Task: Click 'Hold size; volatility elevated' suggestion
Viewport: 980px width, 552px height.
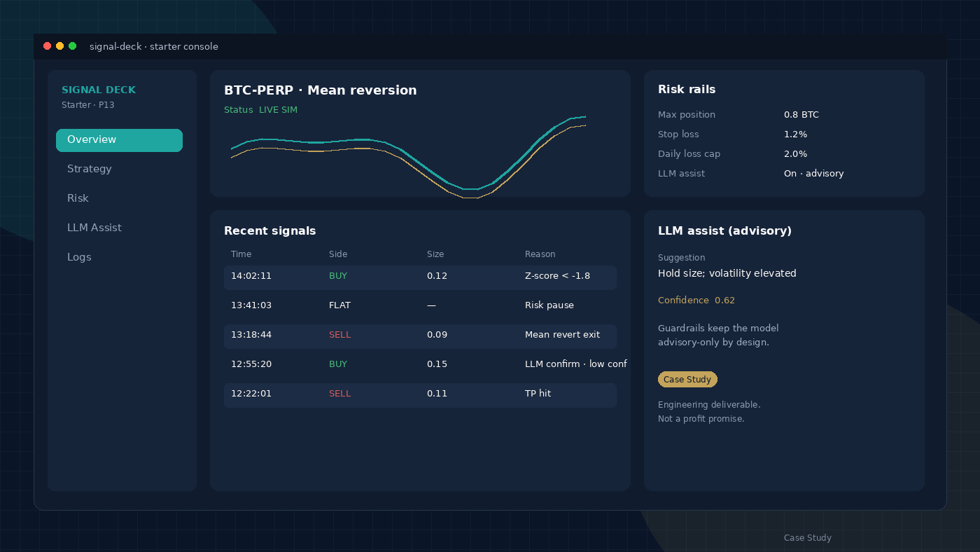Action: coord(727,274)
